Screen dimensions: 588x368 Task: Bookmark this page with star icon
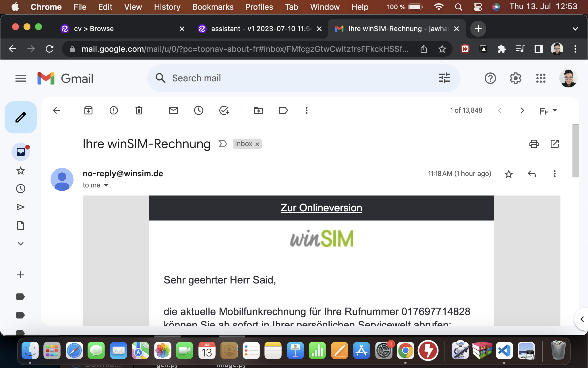pos(442,49)
